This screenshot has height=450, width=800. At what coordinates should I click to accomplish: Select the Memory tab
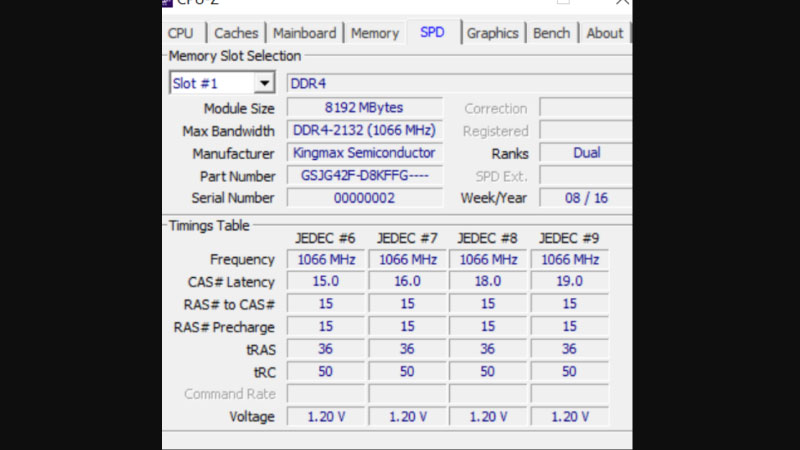375,33
